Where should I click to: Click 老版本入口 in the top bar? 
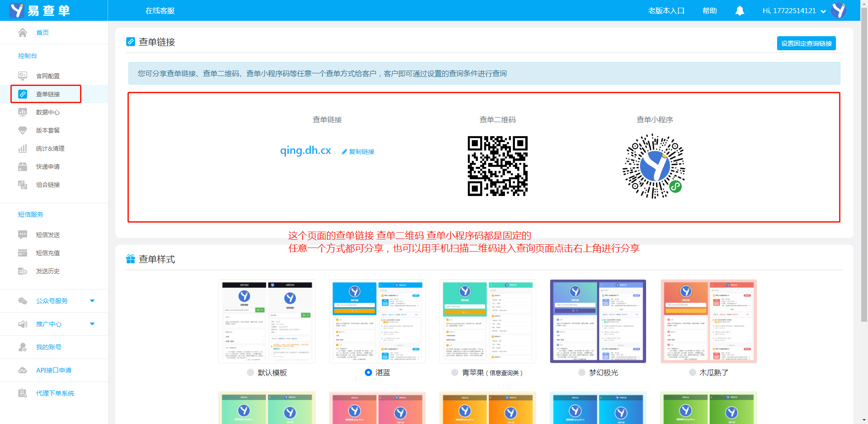click(666, 11)
